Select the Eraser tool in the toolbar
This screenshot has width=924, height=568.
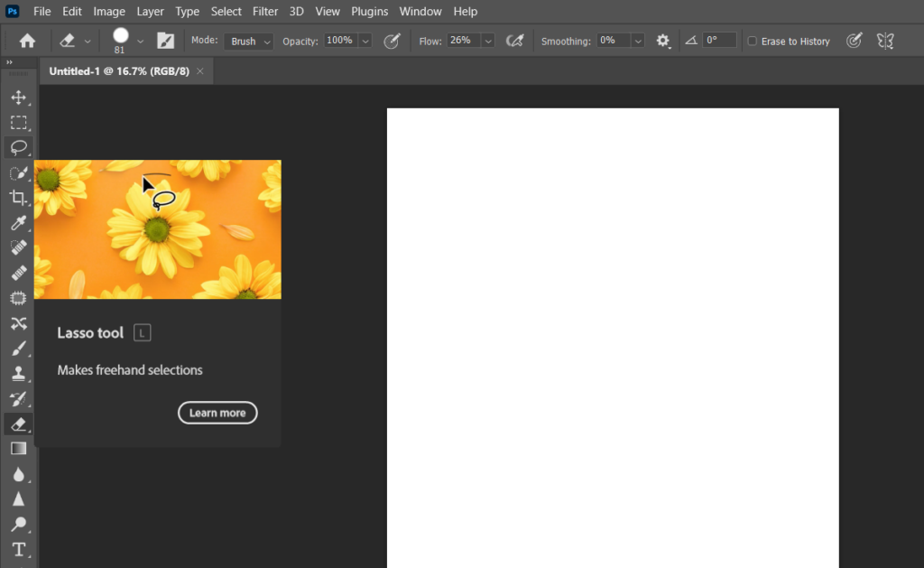18,424
